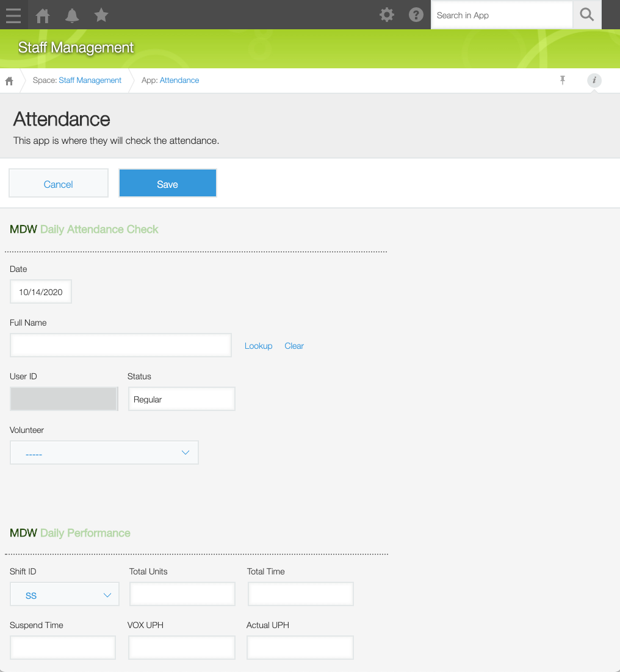Open the Shift ID dropdown showing SS
This screenshot has width=620, height=672.
pos(65,594)
